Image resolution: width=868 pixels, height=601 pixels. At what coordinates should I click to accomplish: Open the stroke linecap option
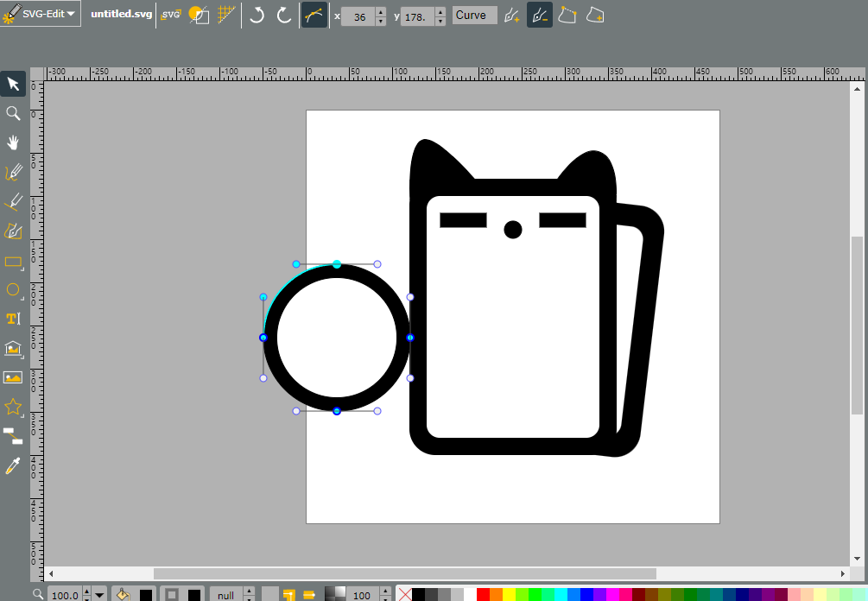point(309,595)
